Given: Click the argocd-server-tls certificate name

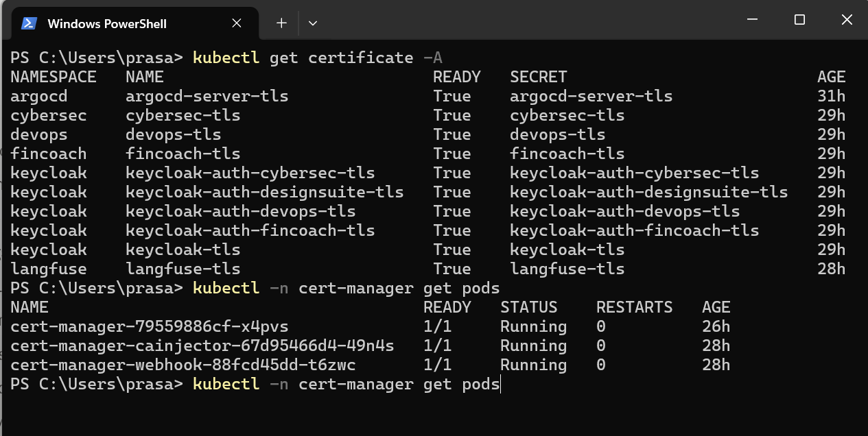Looking at the screenshot, I should [207, 96].
